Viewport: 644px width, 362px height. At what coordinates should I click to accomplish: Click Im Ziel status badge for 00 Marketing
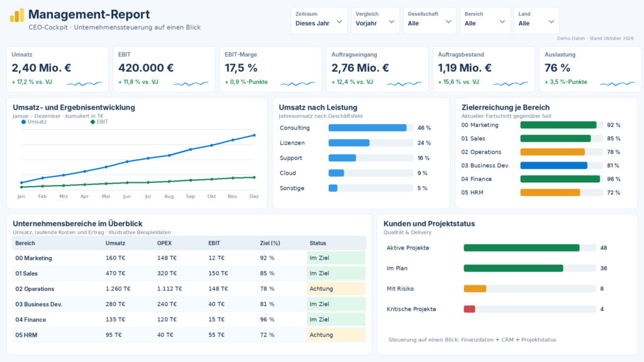click(x=336, y=258)
